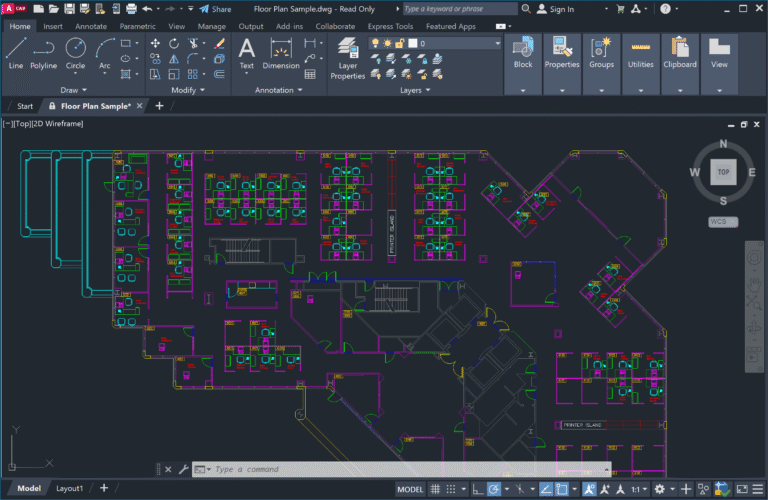
Task: Click the TOP face of the ViewCube
Action: 723,172
